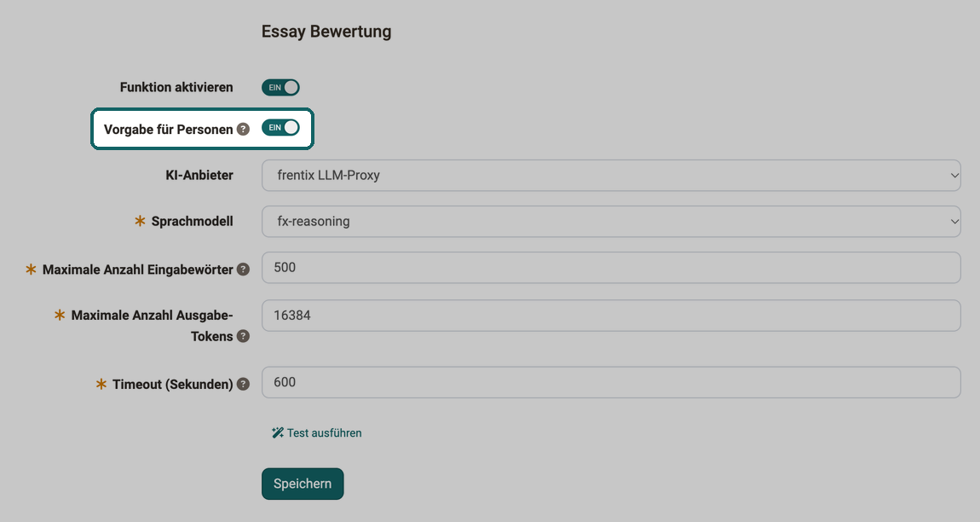Open help for Maximale Anzahl Eingabewörter
This screenshot has width=980, height=522.
click(x=243, y=270)
